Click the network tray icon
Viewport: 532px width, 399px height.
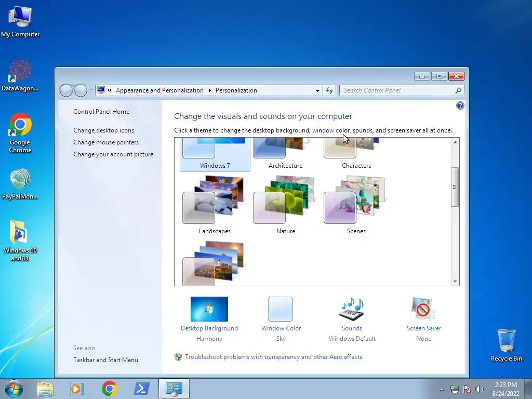coord(454,389)
